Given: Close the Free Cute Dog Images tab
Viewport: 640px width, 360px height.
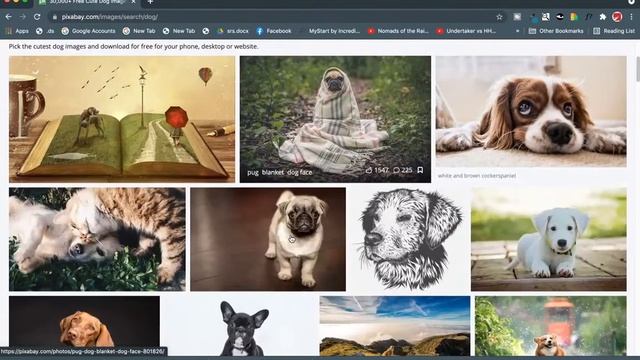Looking at the screenshot, I should [x=133, y=2].
